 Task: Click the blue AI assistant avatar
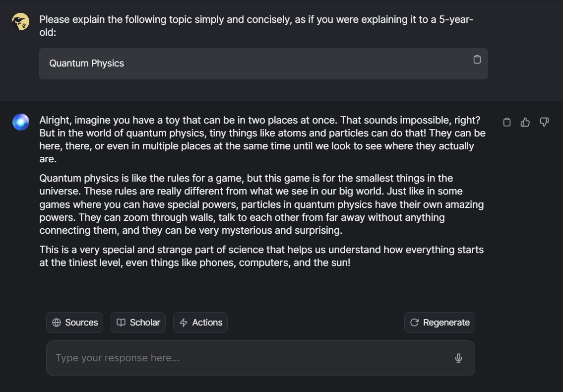click(x=21, y=122)
